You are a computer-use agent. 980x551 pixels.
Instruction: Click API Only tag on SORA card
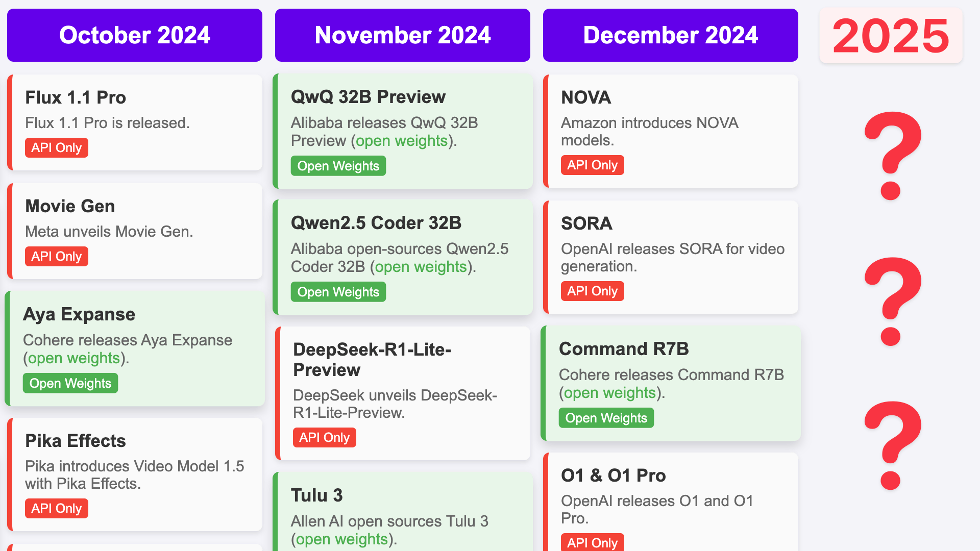pyautogui.click(x=593, y=291)
